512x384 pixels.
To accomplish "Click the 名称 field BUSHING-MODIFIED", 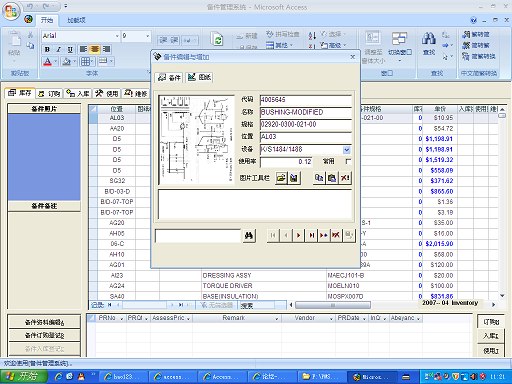I will point(306,112).
